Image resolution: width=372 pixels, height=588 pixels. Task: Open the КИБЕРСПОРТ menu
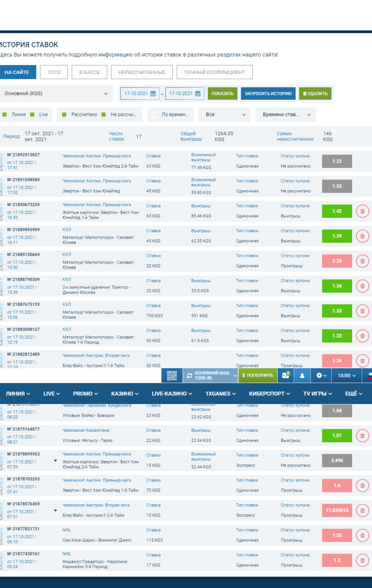point(269,394)
